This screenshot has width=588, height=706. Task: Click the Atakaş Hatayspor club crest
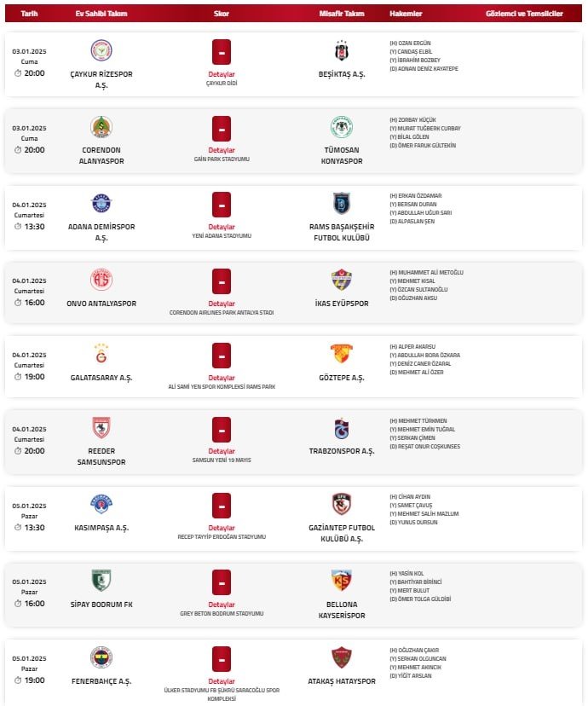click(x=341, y=657)
